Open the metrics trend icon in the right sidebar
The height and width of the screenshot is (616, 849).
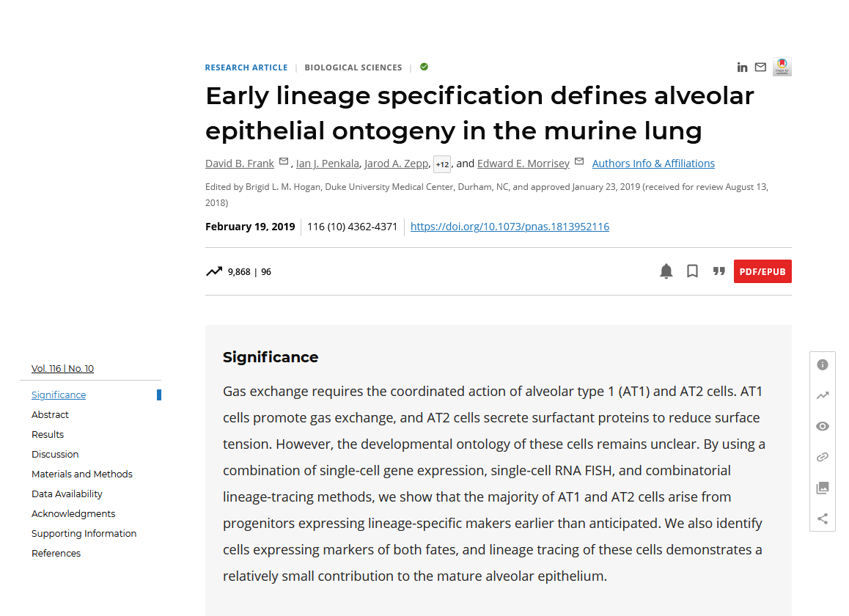823,395
